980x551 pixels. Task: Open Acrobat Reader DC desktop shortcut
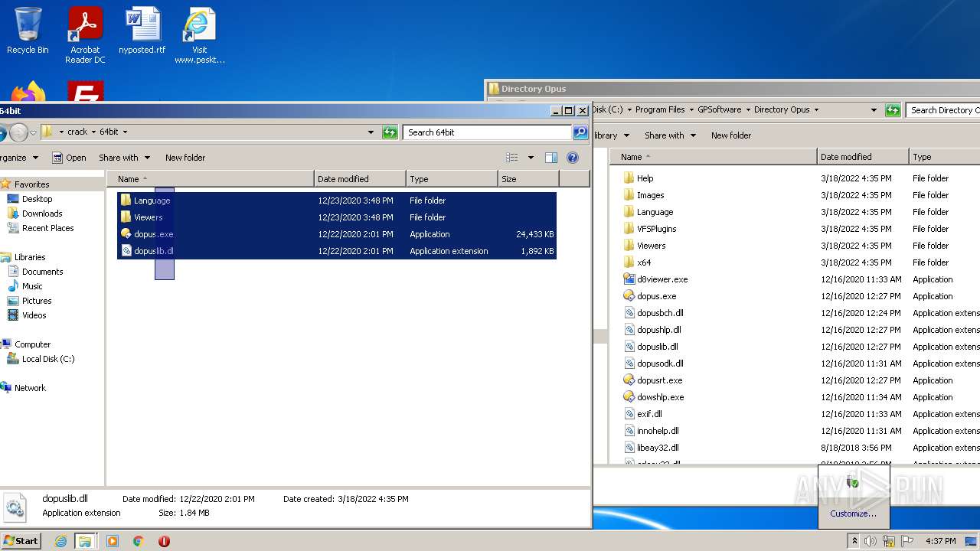pos(85,35)
